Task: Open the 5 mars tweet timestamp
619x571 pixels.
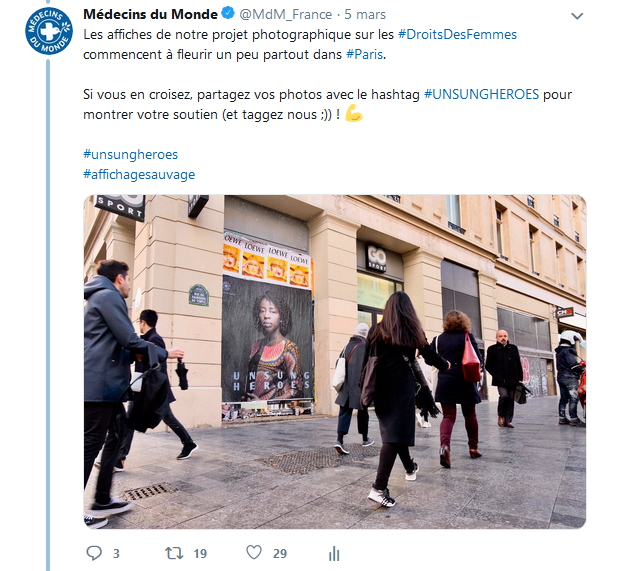Action: click(x=365, y=15)
